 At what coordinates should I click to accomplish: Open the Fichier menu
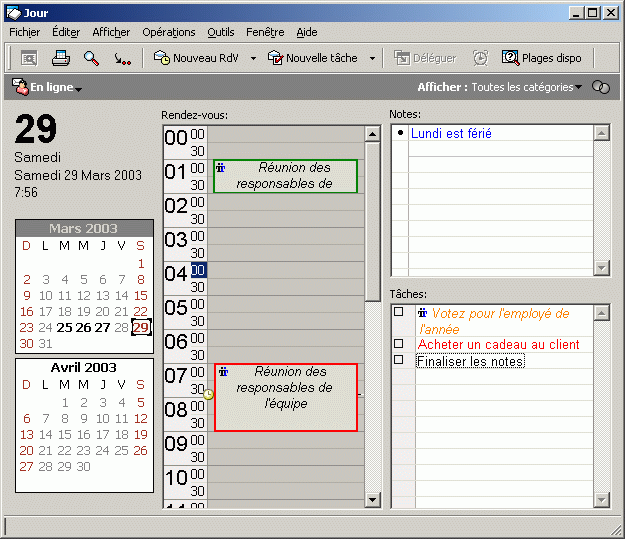pyautogui.click(x=24, y=32)
